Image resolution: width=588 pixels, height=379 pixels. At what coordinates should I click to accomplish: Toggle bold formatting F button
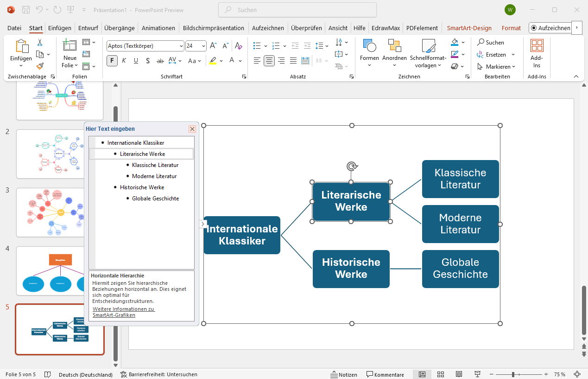pos(112,61)
